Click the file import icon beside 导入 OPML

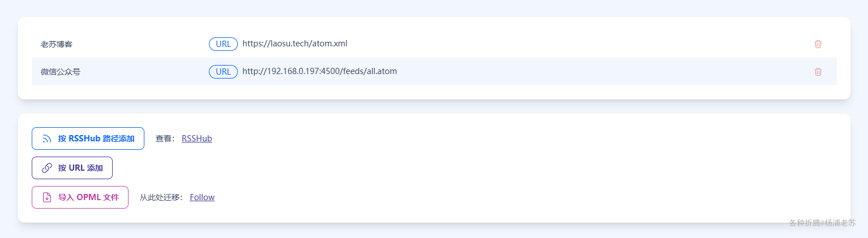(47, 197)
